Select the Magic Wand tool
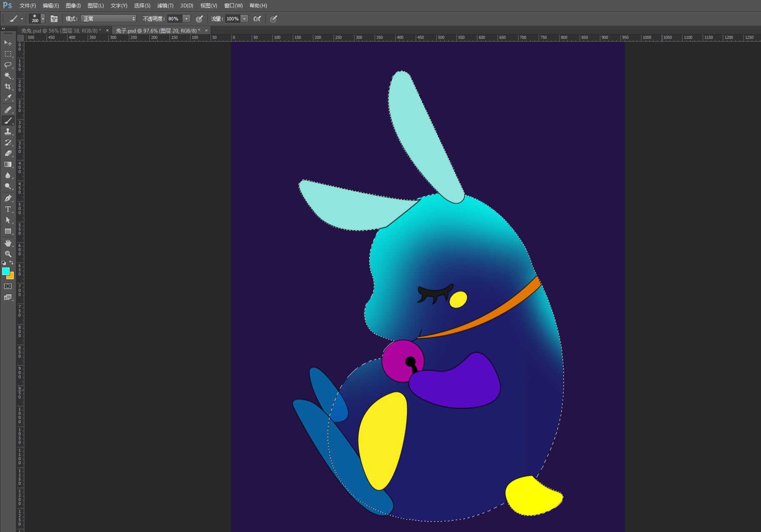The width and height of the screenshot is (761, 532). click(x=8, y=76)
